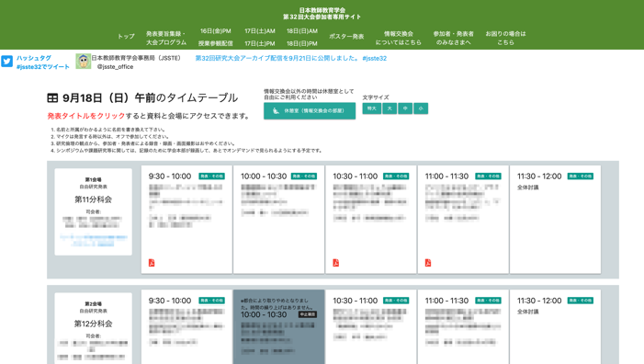This screenshot has width=644, height=364.
Task: Open the PDF icon in the 10:30-11:00 slot
Action: pyautogui.click(x=336, y=263)
